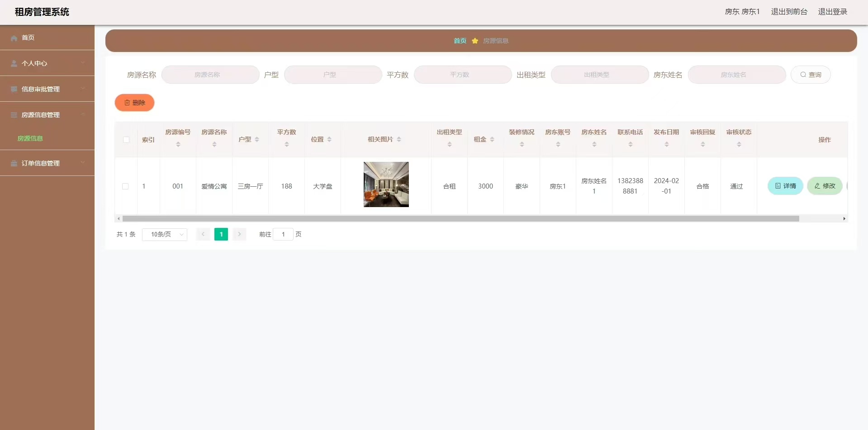
Task: Click the apartment photo thumbnail
Action: pos(386,184)
